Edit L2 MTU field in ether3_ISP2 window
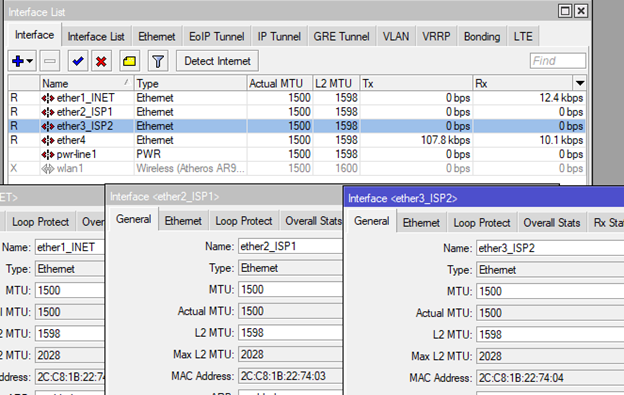This screenshot has height=395, width=624. [x=550, y=335]
